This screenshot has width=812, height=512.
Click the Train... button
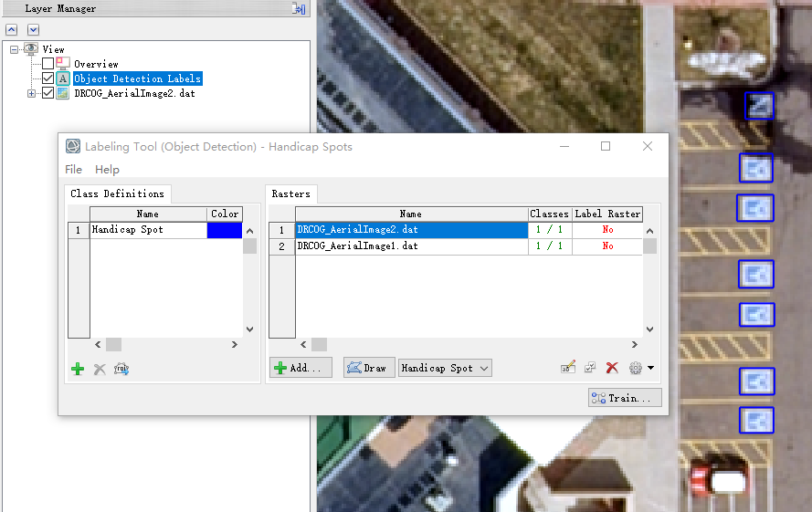pos(625,398)
